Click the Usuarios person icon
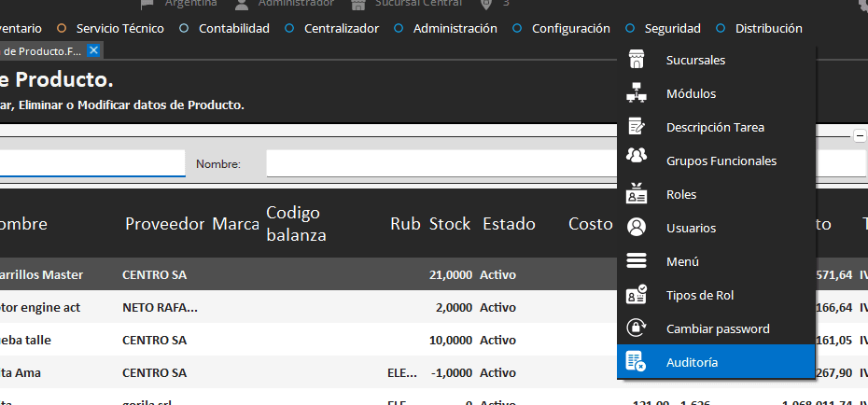This screenshot has height=405, width=868. click(637, 228)
